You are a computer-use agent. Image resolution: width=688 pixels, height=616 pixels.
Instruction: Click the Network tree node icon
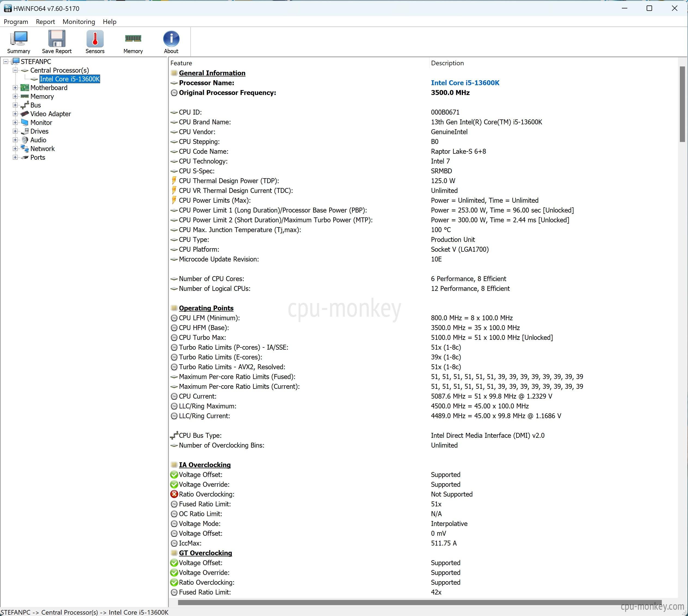[25, 149]
